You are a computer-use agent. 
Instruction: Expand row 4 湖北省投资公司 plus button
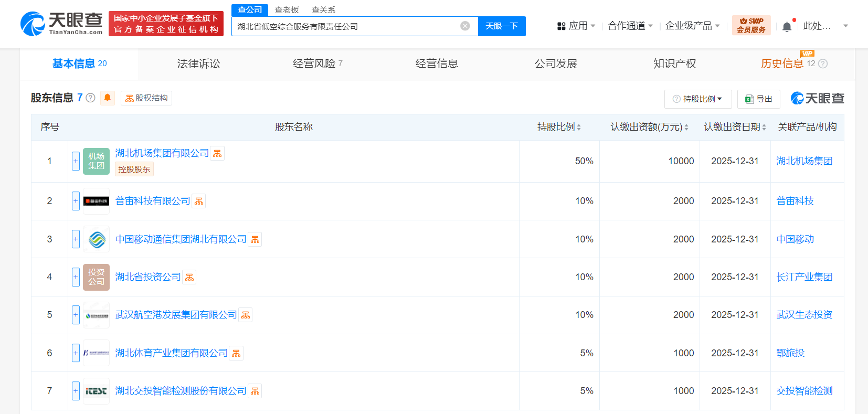[x=76, y=277]
